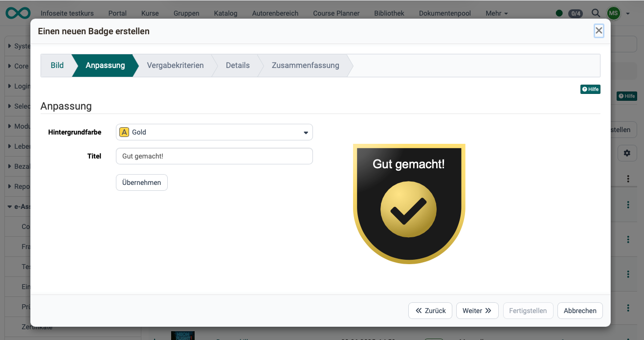This screenshot has height=340, width=644.
Task: Click the gold badge preview image
Action: pos(409,204)
